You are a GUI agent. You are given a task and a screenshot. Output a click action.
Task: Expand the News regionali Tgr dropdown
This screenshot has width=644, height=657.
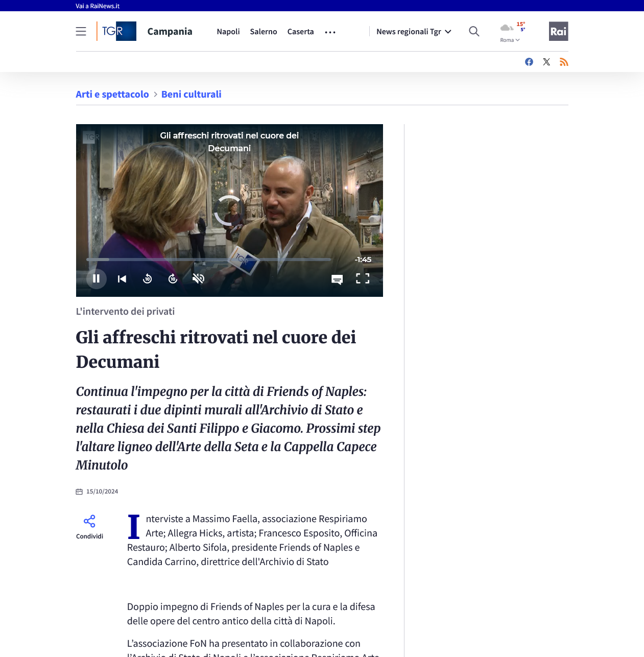pos(414,32)
